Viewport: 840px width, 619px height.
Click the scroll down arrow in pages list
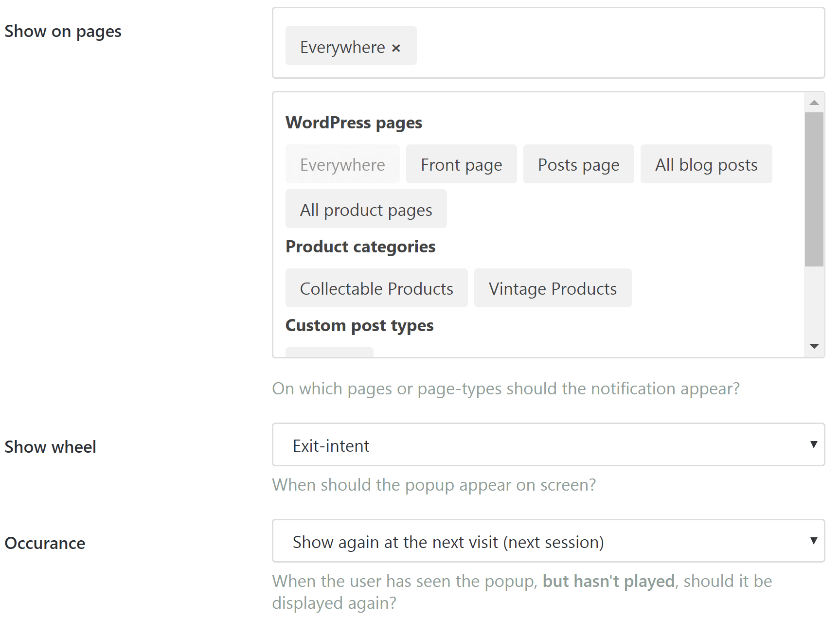pyautogui.click(x=814, y=346)
